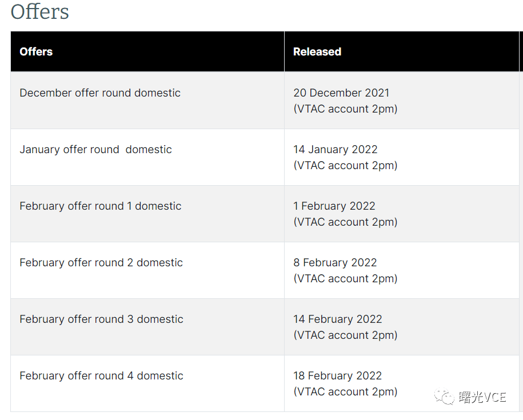The image size is (523, 420).
Task: Click VTAC account 2pm under 20 December
Action: pos(345,109)
